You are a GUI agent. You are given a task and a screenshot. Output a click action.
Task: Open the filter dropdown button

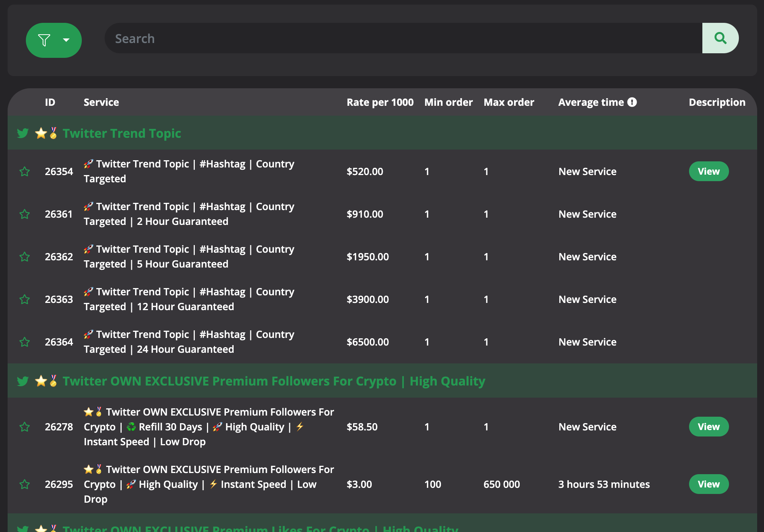[x=54, y=40]
